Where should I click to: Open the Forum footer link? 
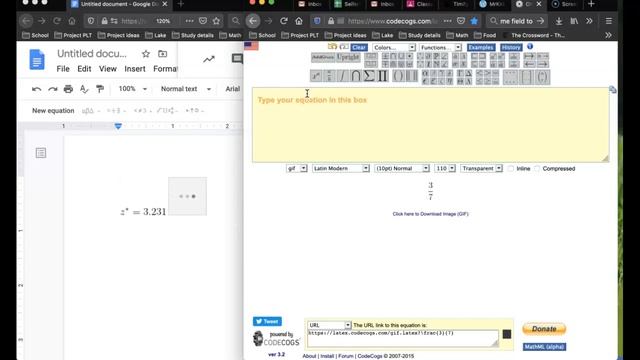pos(346,356)
